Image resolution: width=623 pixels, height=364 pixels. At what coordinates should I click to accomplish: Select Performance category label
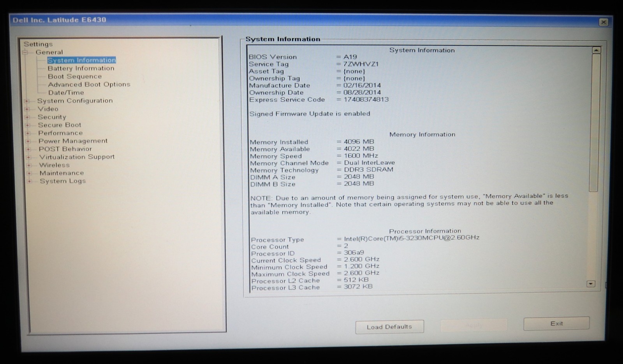click(x=60, y=133)
